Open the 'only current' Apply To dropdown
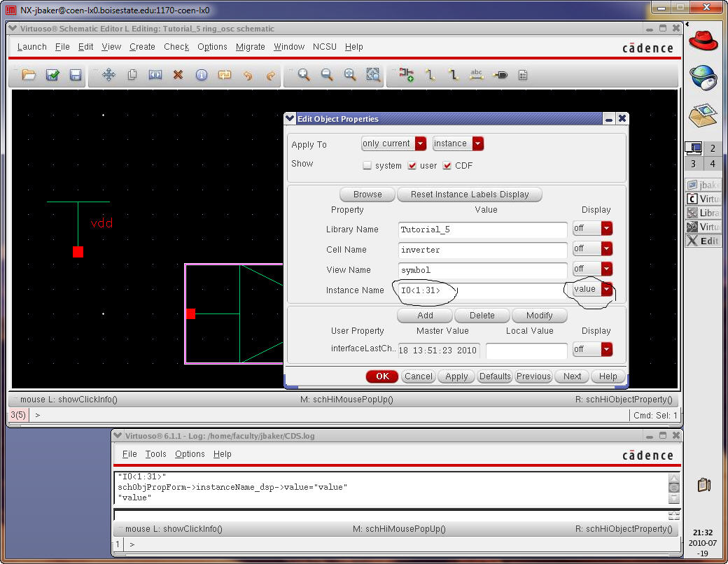Viewport: 728px width, 564px height. (393, 143)
